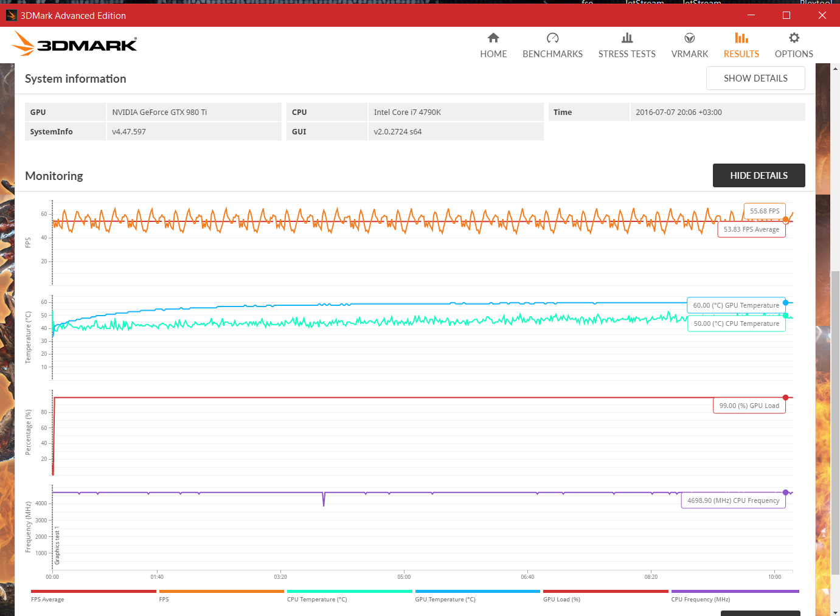
Task: Click the Monitoring section heading
Action: tap(54, 176)
